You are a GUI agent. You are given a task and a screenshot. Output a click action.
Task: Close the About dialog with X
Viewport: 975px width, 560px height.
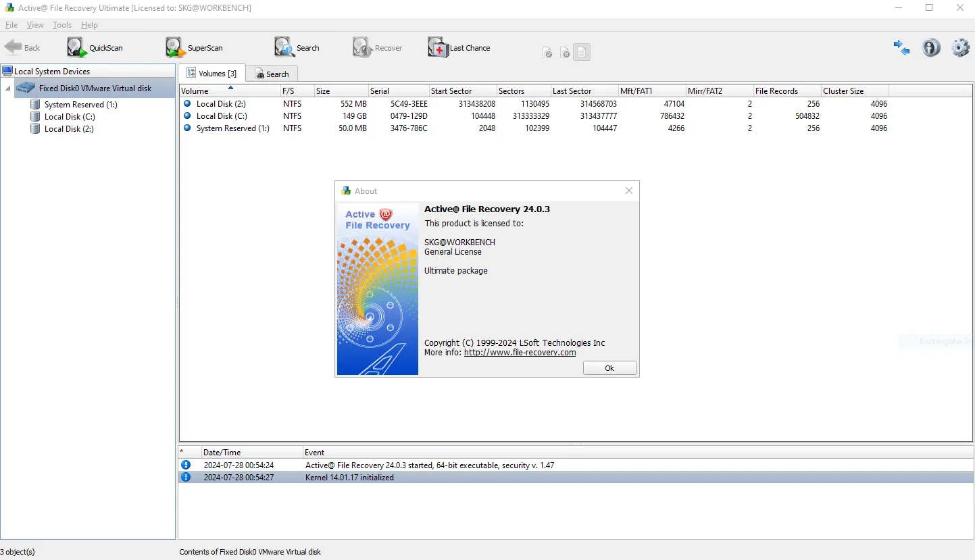[629, 191]
